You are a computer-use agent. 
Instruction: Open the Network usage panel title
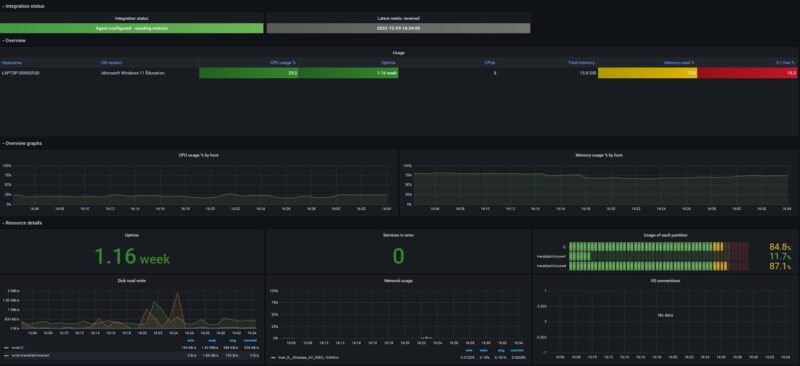pyautogui.click(x=398, y=280)
